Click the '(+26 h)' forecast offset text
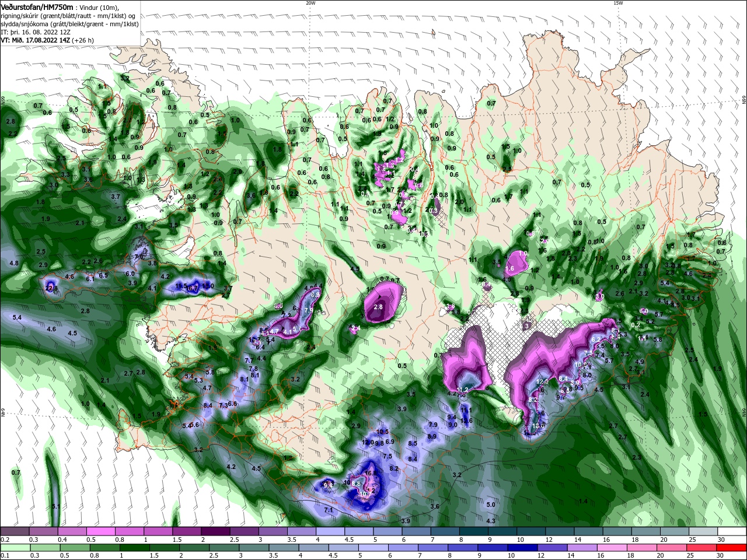Viewport: 747px width, 560px height. [83, 40]
